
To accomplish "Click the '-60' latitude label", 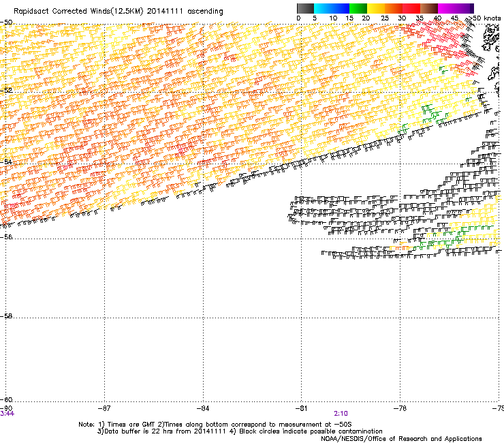I will pyautogui.click(x=6, y=399).
